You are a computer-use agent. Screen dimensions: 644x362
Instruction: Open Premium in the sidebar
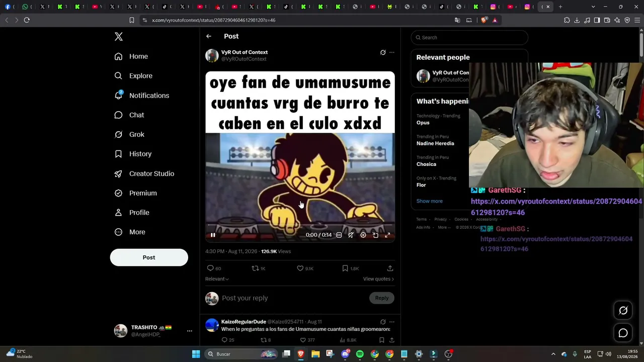[x=136, y=193]
